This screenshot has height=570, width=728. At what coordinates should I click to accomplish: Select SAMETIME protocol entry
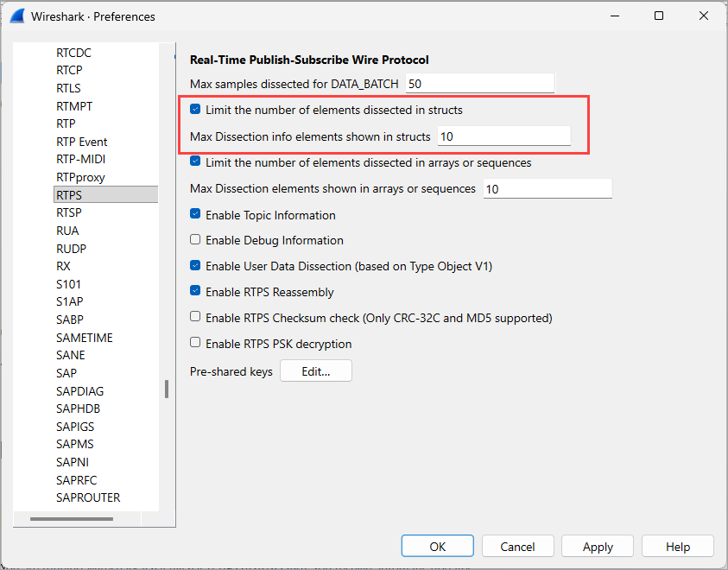coord(85,338)
